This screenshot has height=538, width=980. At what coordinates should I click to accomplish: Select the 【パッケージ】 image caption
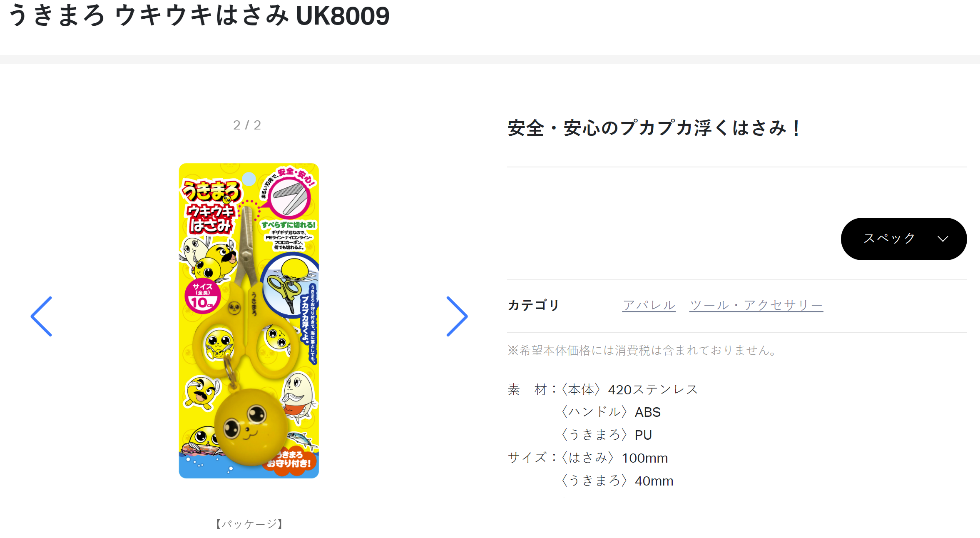(249, 524)
